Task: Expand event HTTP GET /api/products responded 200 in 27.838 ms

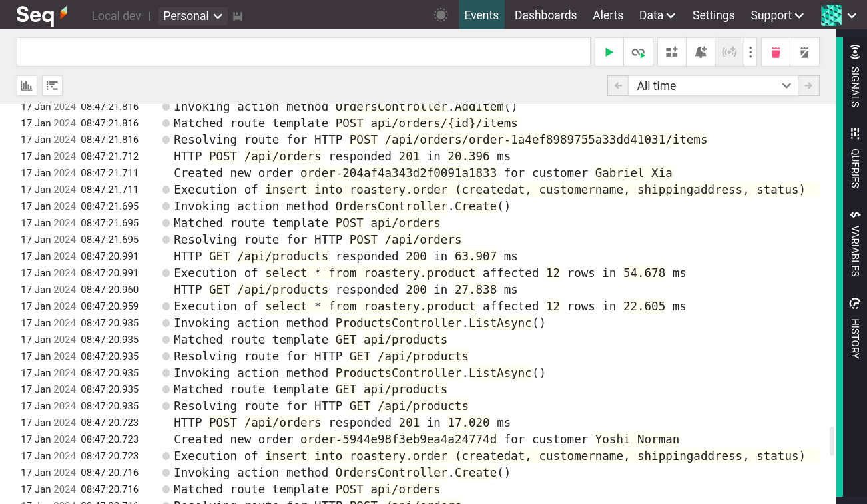Action: point(346,290)
